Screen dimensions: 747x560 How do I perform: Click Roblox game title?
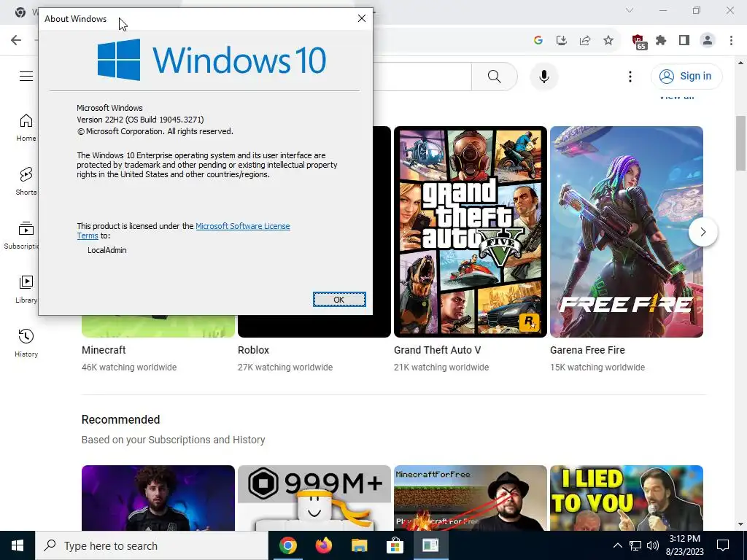pyautogui.click(x=253, y=350)
